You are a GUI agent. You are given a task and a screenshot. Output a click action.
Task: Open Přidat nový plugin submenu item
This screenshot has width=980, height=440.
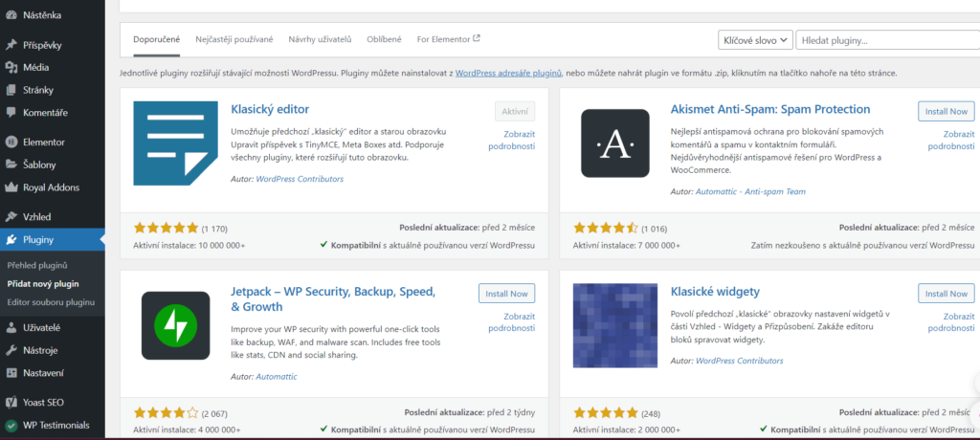[x=43, y=284]
